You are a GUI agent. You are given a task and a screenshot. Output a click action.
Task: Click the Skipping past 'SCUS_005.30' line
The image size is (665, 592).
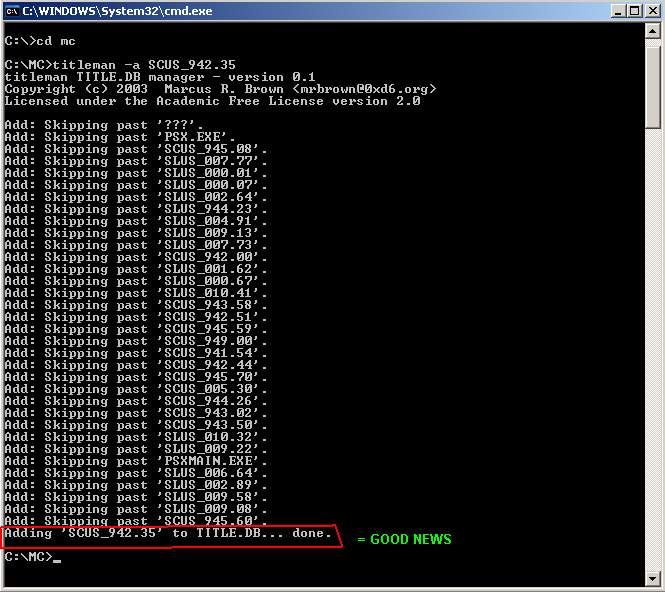[x=136, y=389]
